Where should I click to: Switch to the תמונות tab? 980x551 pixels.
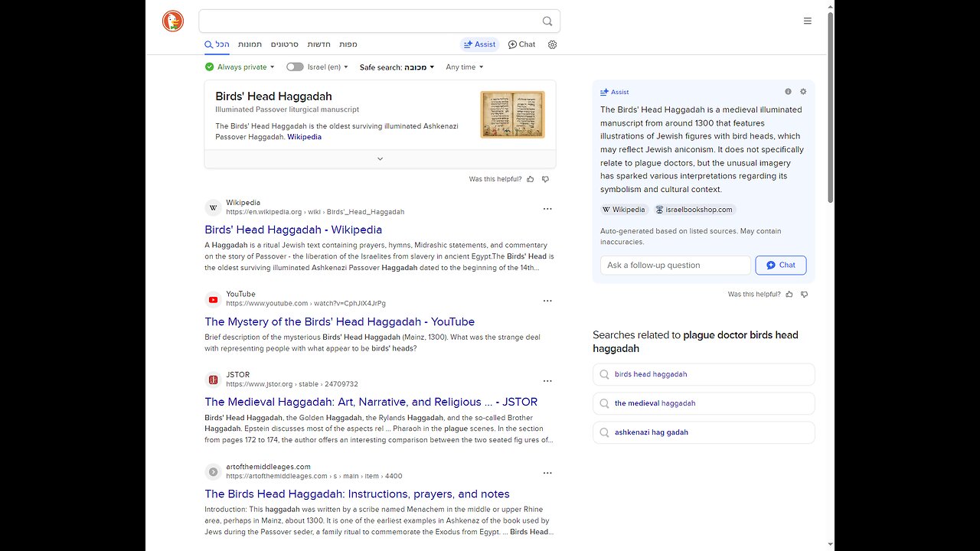click(250, 44)
